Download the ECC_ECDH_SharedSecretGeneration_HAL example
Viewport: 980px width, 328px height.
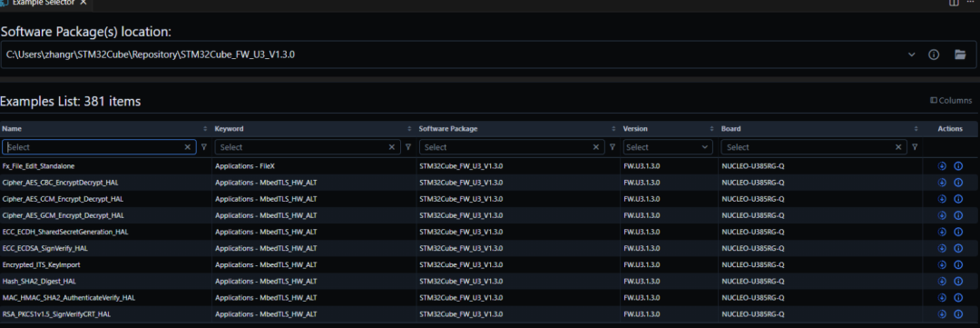tap(942, 232)
